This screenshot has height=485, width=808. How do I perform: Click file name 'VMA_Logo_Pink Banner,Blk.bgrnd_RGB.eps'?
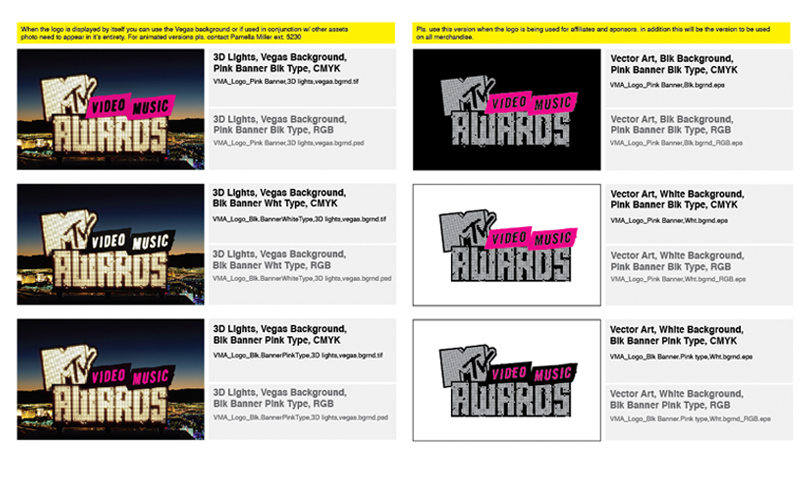point(677,143)
